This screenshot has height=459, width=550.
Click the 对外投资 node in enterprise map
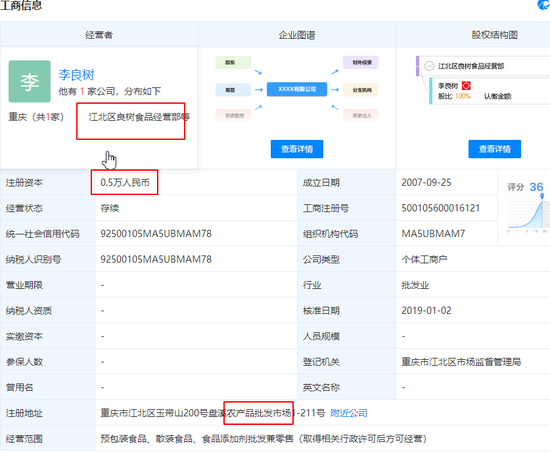pos(361,62)
